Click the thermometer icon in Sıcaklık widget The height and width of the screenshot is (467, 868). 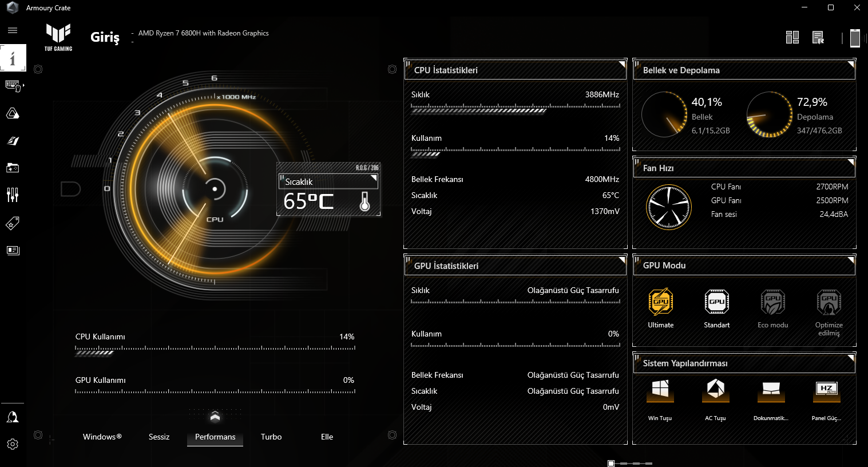365,201
